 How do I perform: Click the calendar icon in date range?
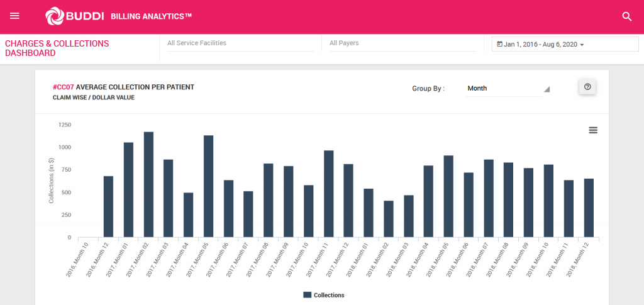499,44
